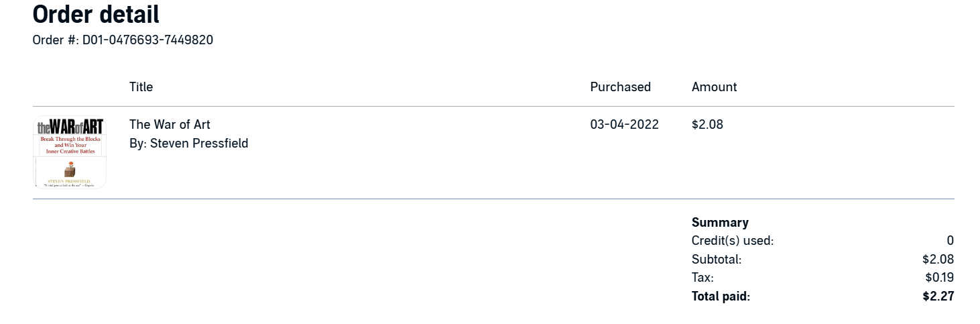
Task: Click The War of Art cover thumbnail
Action: [70, 152]
